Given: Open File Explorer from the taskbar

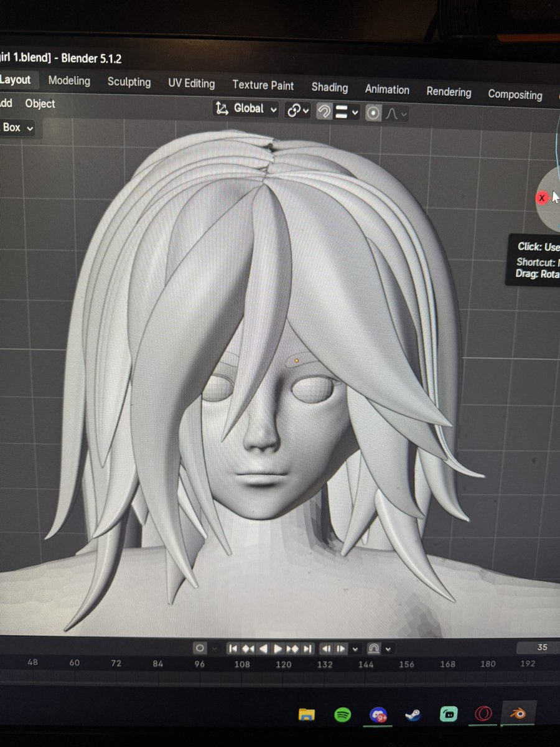Looking at the screenshot, I should coord(306,714).
